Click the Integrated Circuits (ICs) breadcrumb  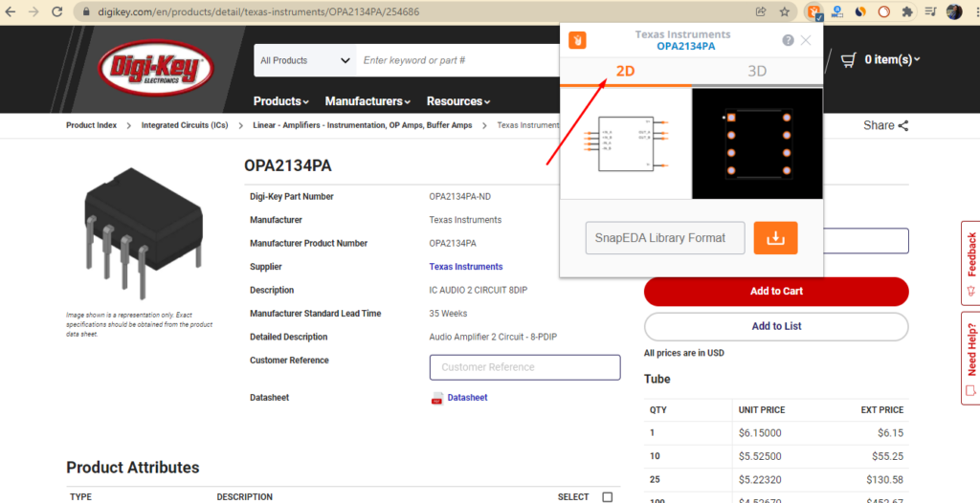185,125
